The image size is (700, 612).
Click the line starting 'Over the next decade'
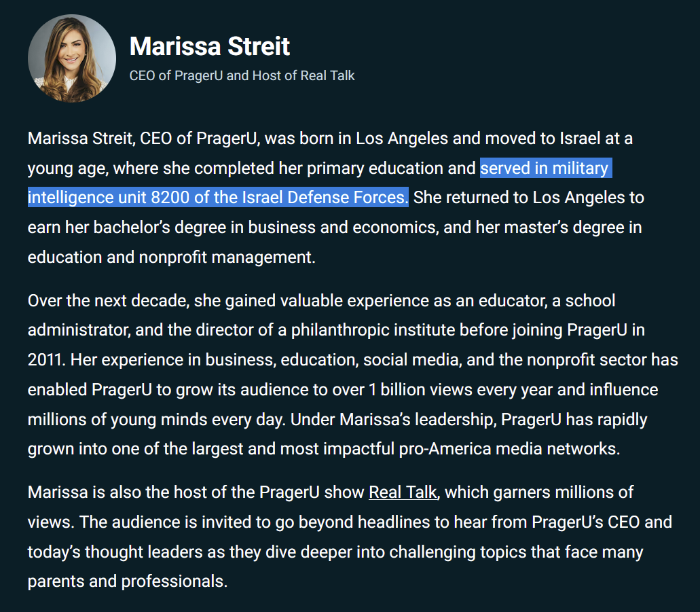pyautogui.click(x=321, y=301)
